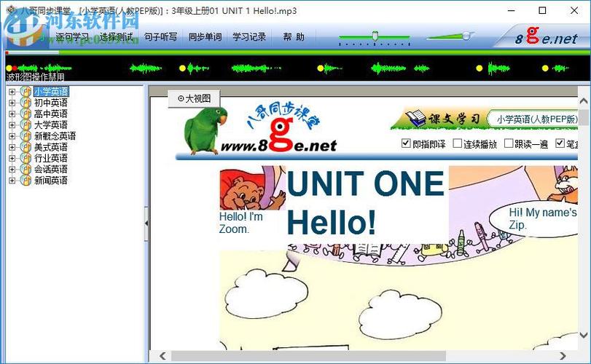591x364 pixels.
Task: Click the horizontal scrollbar right arrow
Action: click(x=563, y=356)
